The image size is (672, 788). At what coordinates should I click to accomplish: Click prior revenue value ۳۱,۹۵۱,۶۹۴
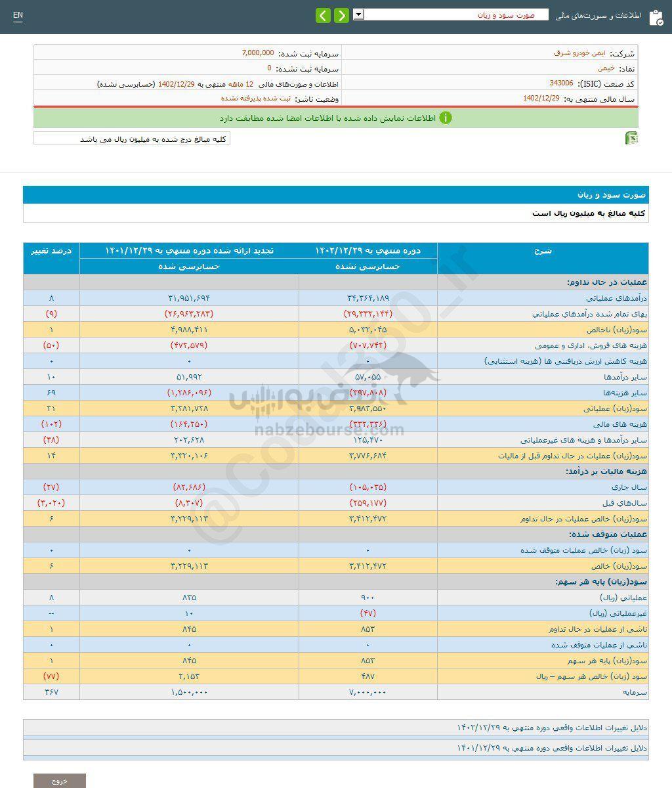(189, 298)
